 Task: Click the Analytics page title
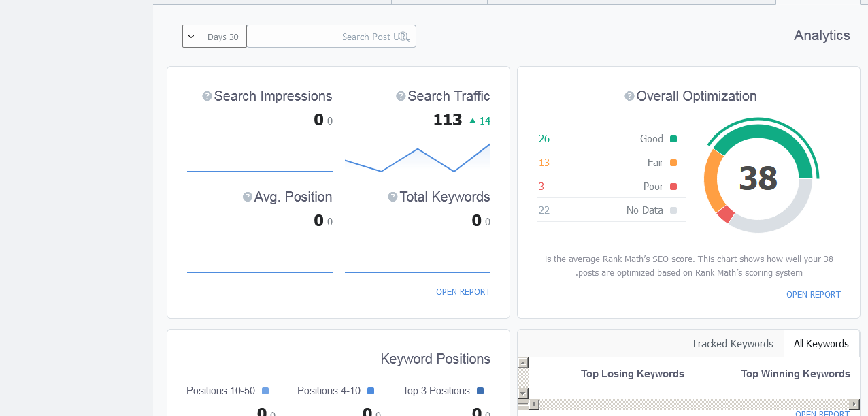[822, 35]
